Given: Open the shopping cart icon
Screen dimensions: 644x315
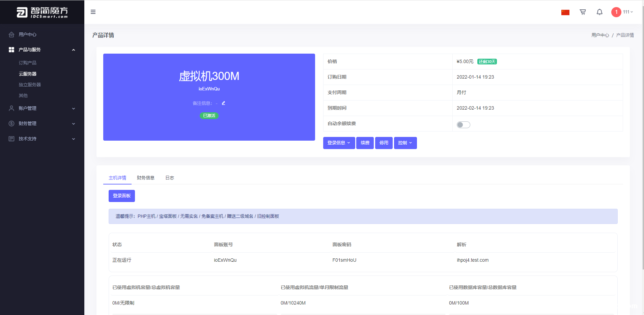Looking at the screenshot, I should point(583,12).
